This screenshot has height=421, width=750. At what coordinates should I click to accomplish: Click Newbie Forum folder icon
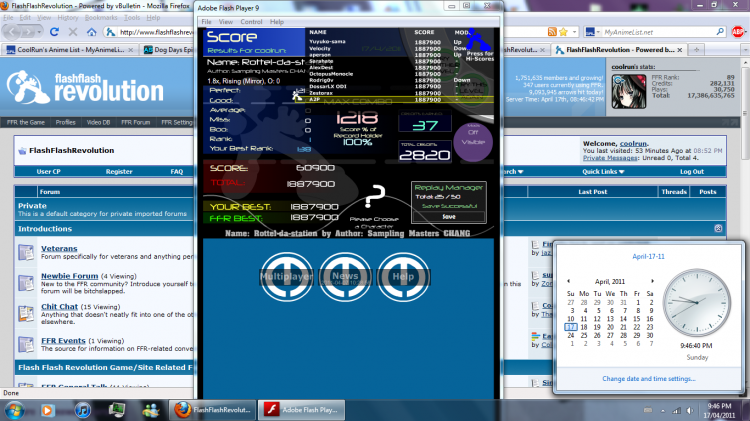pos(26,282)
